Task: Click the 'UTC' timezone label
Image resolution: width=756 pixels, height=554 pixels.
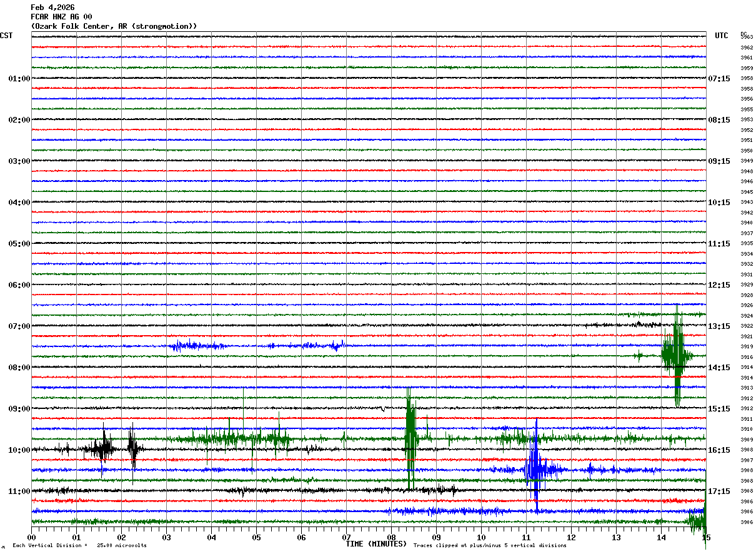Action: [x=722, y=36]
